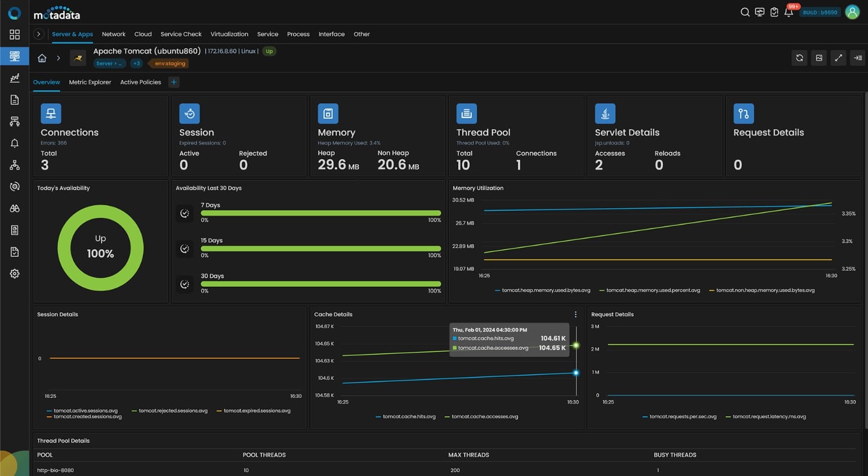Click the Today's Availability donut chart
The width and height of the screenshot is (868, 476).
101,248
